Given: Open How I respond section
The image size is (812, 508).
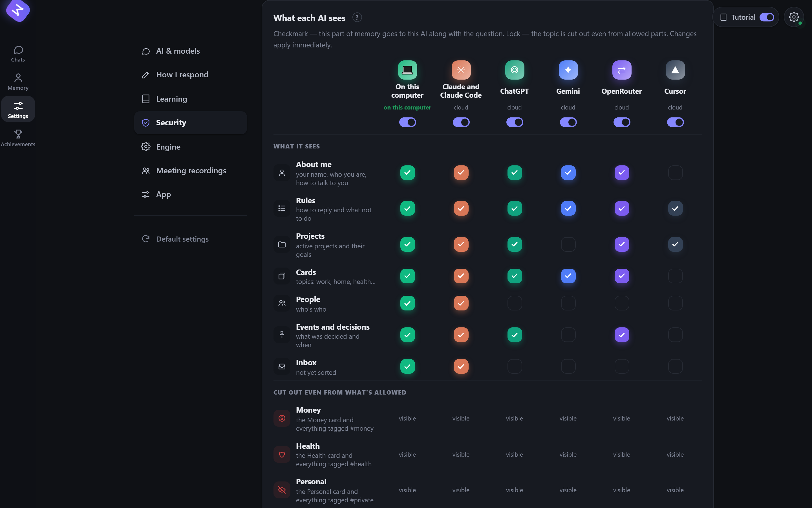Looking at the screenshot, I should pyautogui.click(x=190, y=75).
